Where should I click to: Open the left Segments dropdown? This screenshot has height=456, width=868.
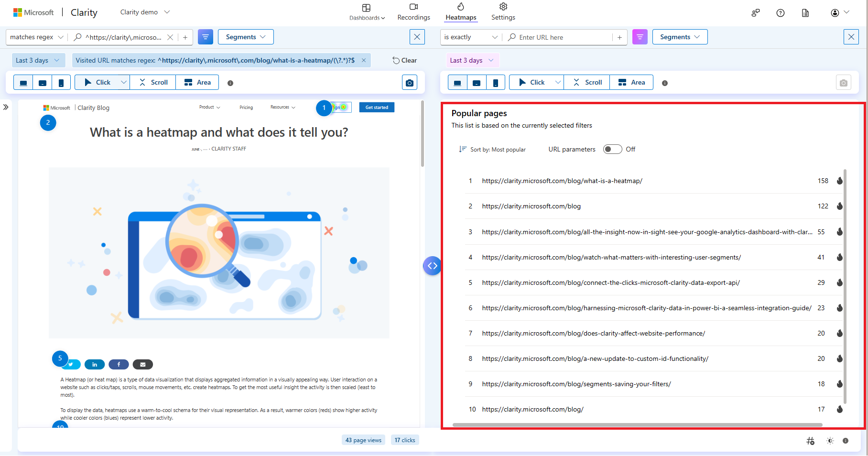(246, 37)
